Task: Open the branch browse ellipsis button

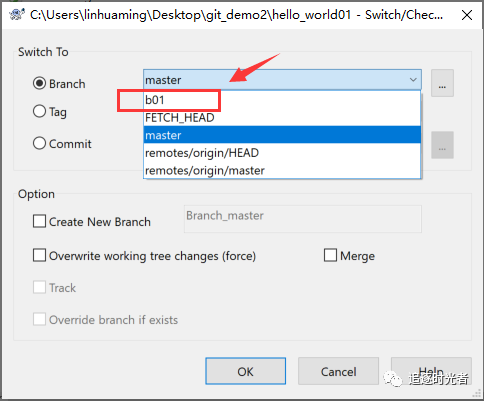Action: [442, 83]
